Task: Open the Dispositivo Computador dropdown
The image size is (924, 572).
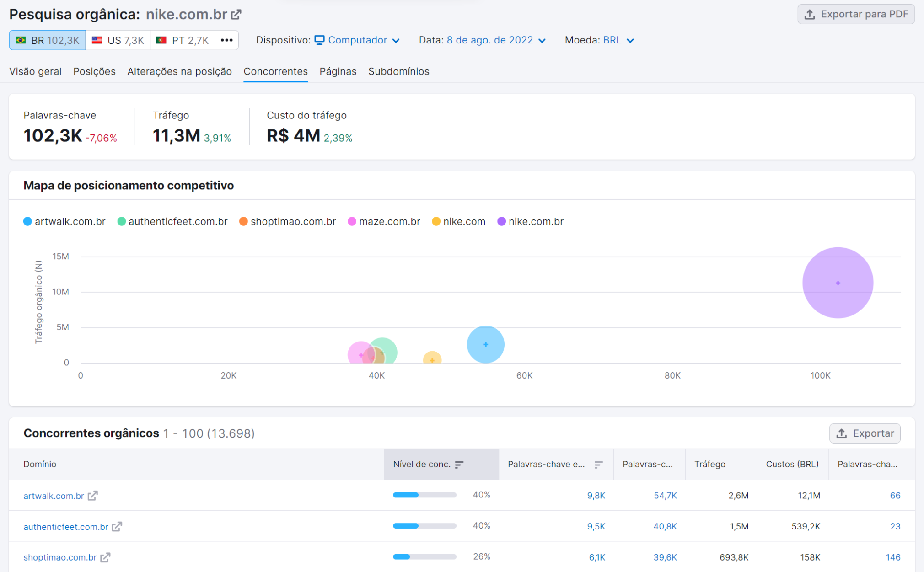Action: pos(358,40)
